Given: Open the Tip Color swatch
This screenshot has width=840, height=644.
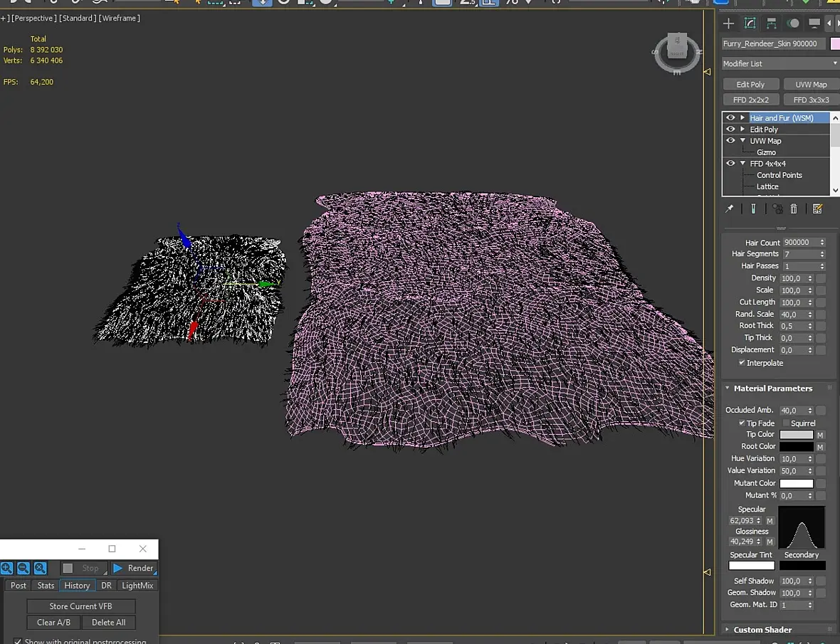Looking at the screenshot, I should [796, 435].
